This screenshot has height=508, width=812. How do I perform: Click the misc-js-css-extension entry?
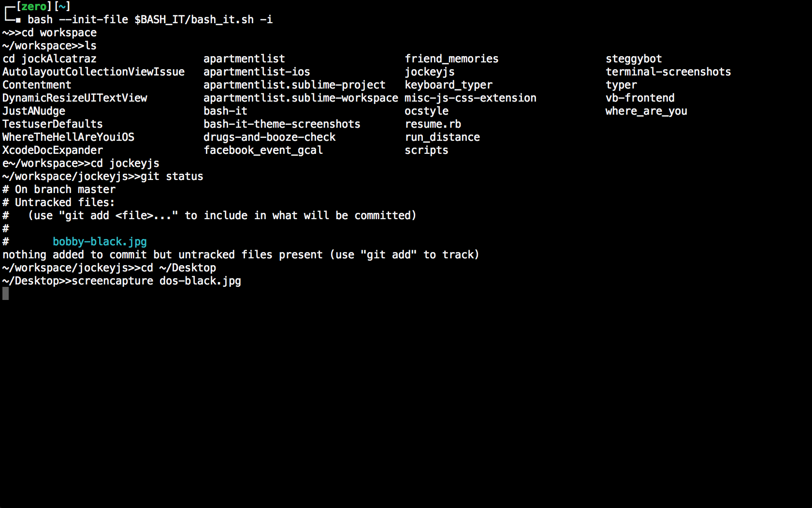coord(470,98)
